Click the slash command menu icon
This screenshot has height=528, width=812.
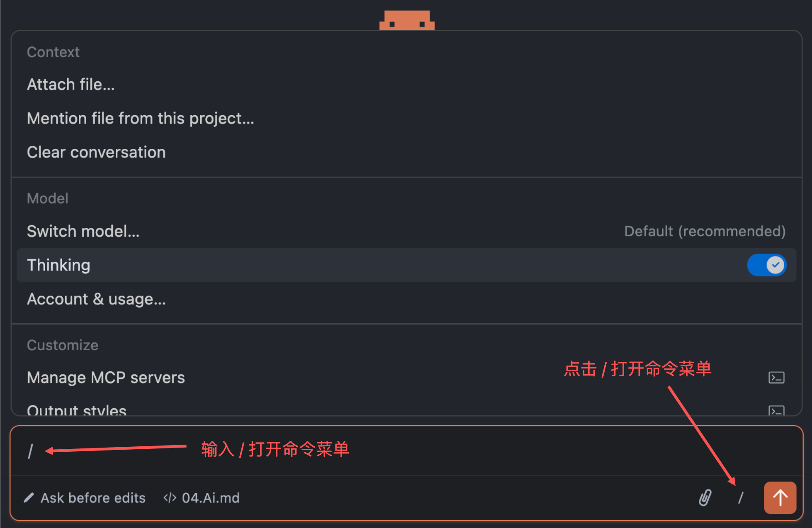click(x=741, y=498)
